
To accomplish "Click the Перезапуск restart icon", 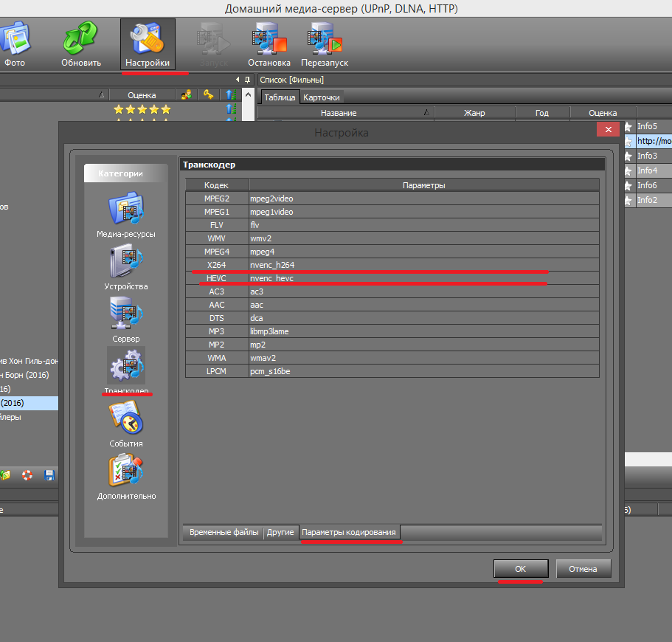I will point(325,44).
